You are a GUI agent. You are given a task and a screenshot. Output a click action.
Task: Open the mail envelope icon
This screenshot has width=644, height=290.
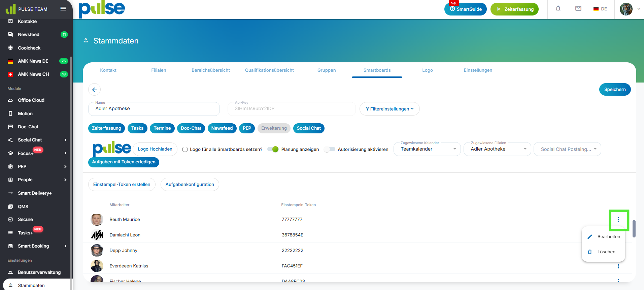click(578, 9)
